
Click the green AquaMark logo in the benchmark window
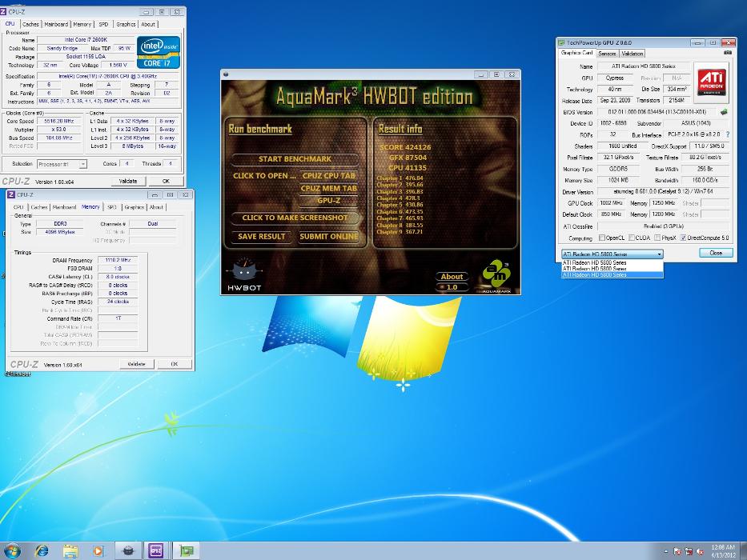[x=497, y=276]
